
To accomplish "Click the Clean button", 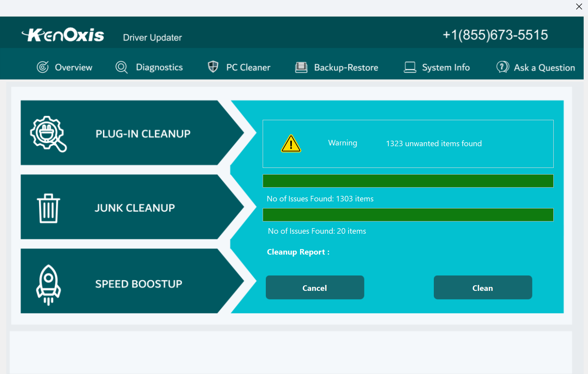I will coord(483,287).
